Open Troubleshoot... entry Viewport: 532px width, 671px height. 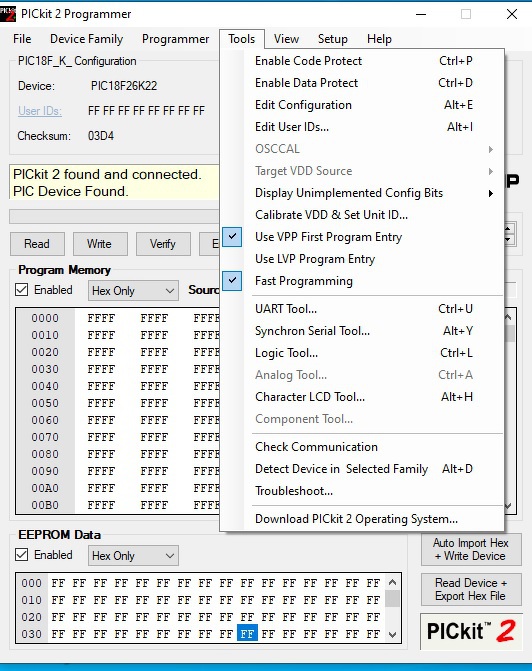click(362, 491)
